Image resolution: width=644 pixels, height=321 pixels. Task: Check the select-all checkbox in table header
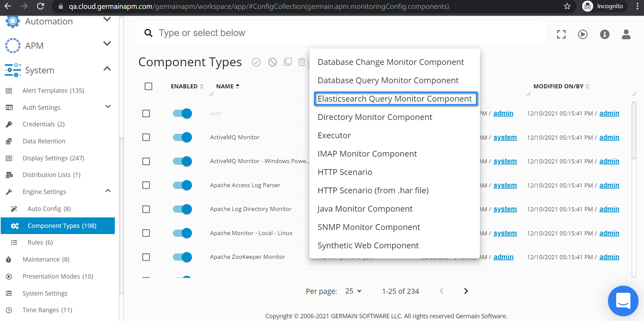[148, 86]
